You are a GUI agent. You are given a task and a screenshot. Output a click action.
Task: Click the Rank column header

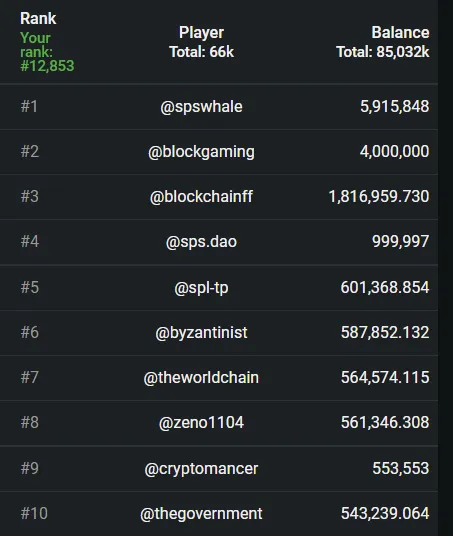pyautogui.click(x=38, y=18)
